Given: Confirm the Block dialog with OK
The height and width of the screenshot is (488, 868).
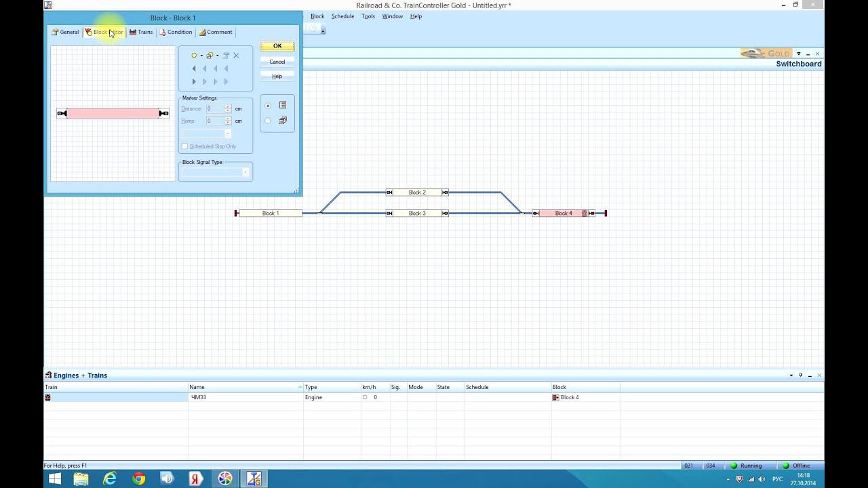Looking at the screenshot, I should coord(277,46).
